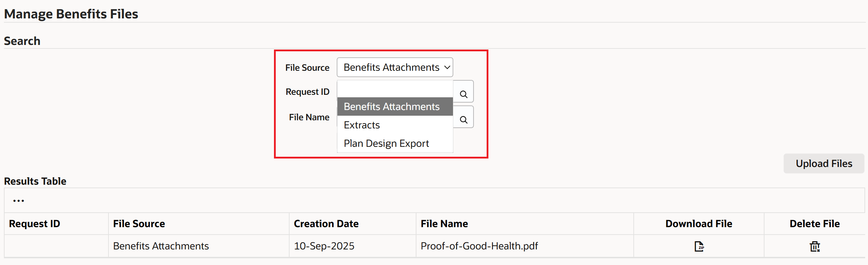Click the Download File column header
868x265 pixels.
pos(699,224)
